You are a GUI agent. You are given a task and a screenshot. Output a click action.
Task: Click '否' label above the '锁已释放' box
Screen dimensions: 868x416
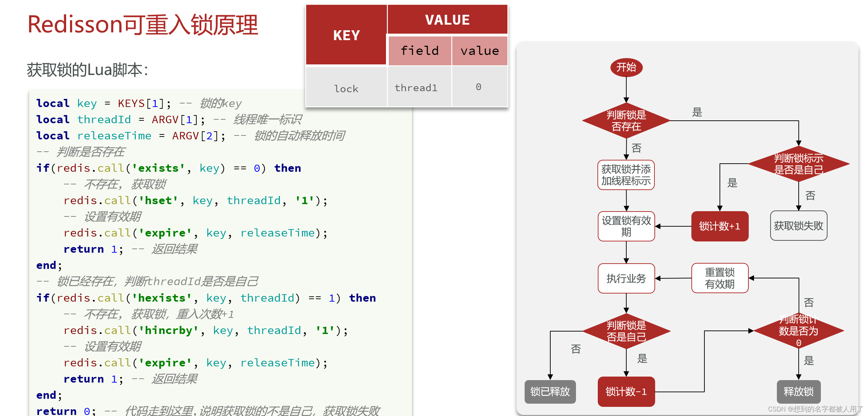click(576, 349)
